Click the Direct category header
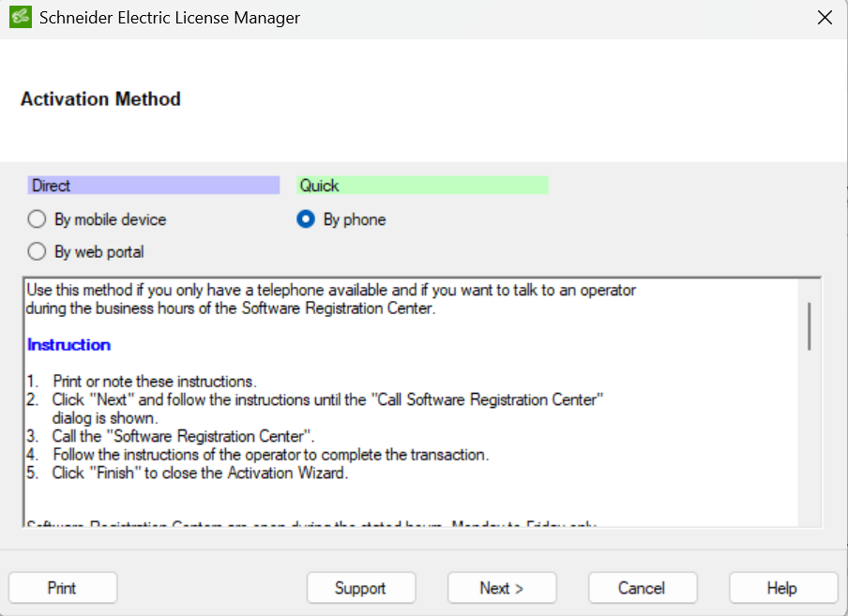 (x=154, y=186)
